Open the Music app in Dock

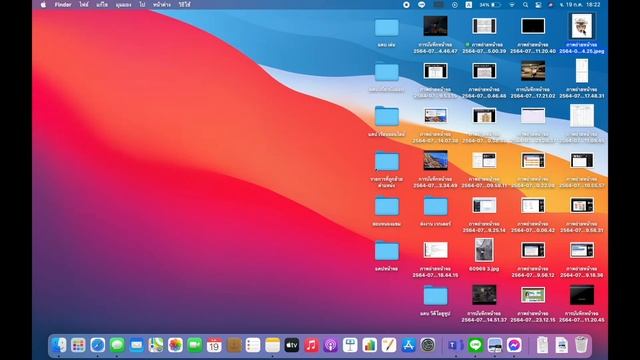tap(311, 345)
